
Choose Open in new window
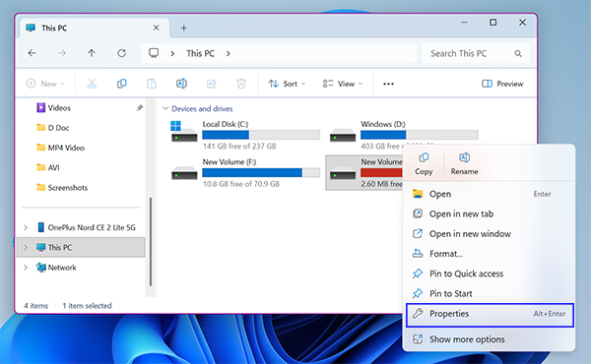pos(490,234)
